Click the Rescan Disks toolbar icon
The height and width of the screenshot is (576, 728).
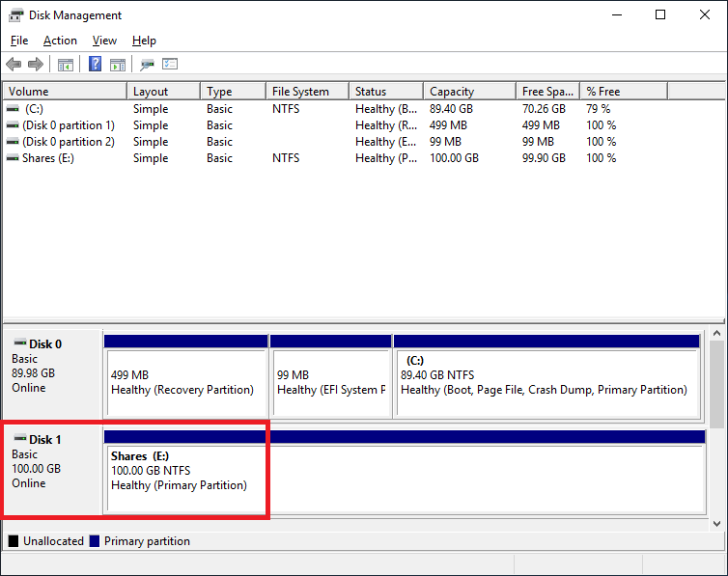(147, 65)
